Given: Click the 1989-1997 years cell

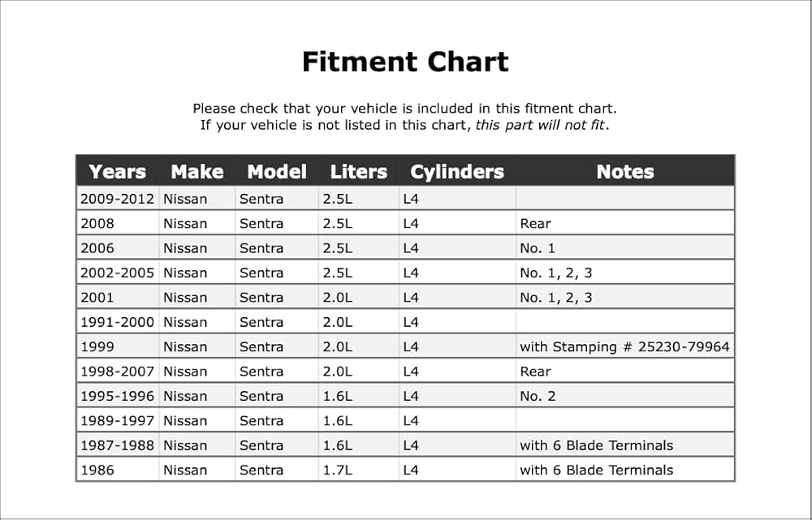Looking at the screenshot, I should coord(118,421).
